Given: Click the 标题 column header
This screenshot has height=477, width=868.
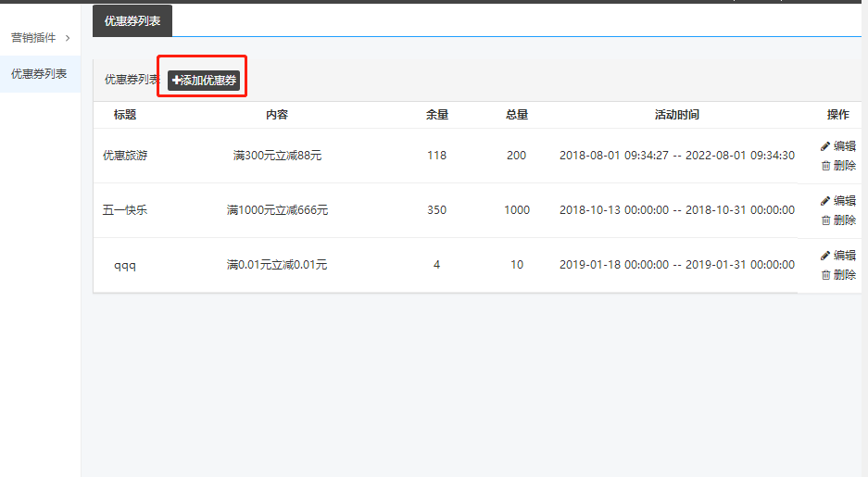Looking at the screenshot, I should [x=125, y=115].
